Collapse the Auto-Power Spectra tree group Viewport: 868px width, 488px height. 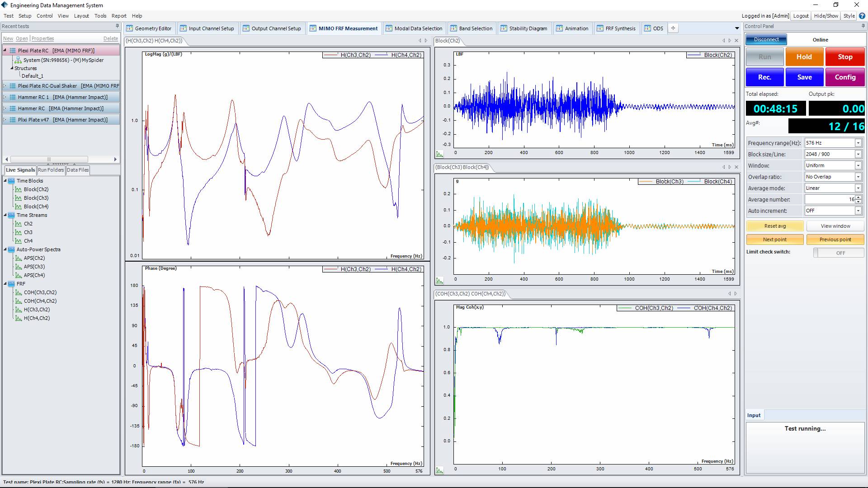click(x=5, y=249)
